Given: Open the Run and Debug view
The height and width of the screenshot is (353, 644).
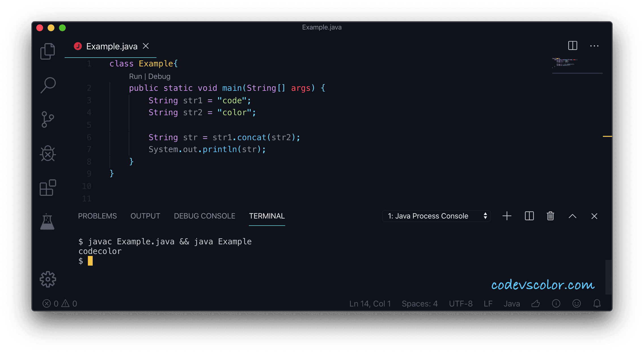Looking at the screenshot, I should click(48, 154).
